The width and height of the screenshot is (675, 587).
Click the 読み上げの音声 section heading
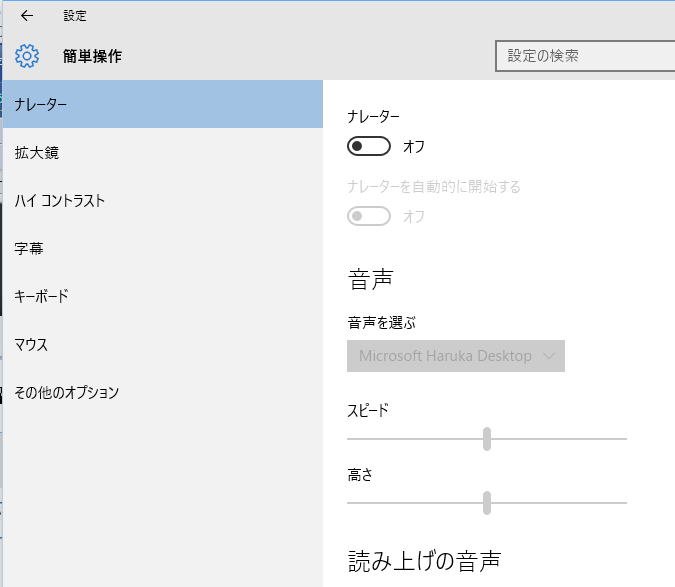[x=424, y=560]
